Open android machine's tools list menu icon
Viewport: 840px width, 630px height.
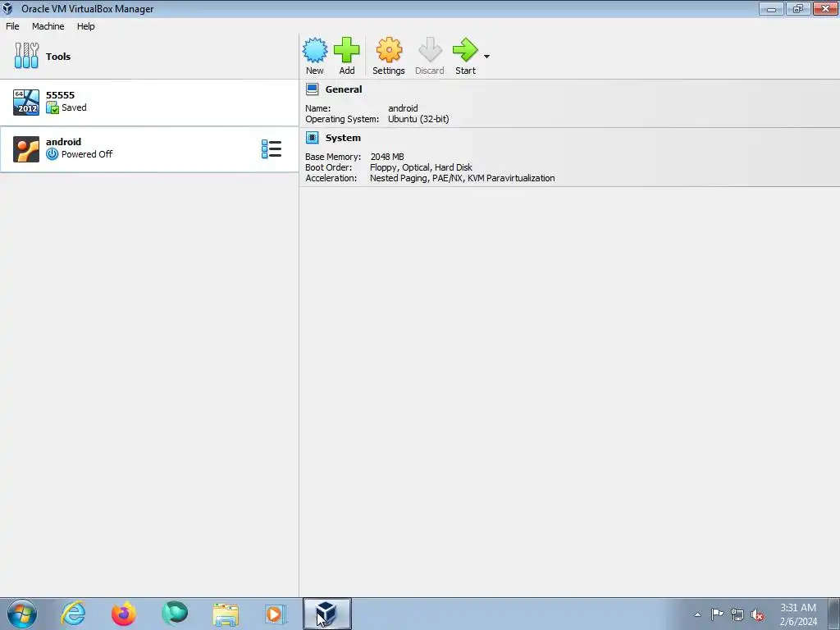(271, 149)
